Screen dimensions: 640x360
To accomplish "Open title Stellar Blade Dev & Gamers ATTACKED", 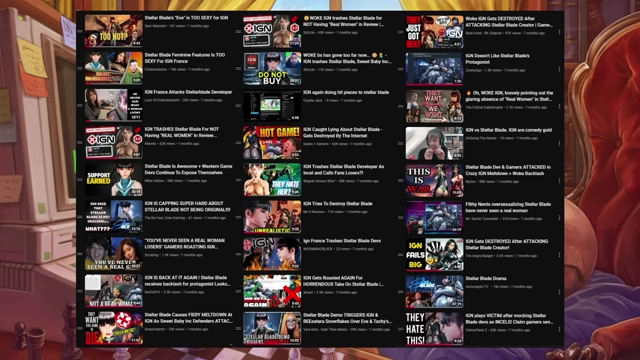I will coord(508,170).
